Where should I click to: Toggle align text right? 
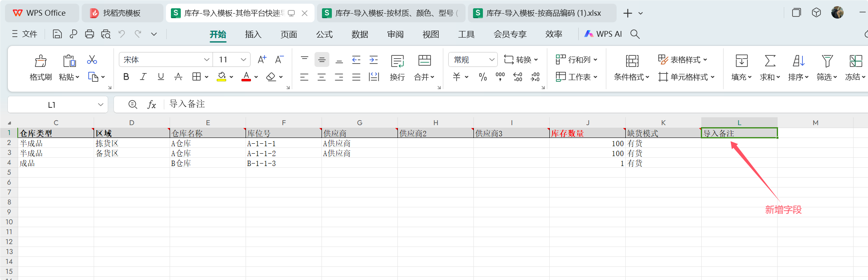(x=339, y=77)
